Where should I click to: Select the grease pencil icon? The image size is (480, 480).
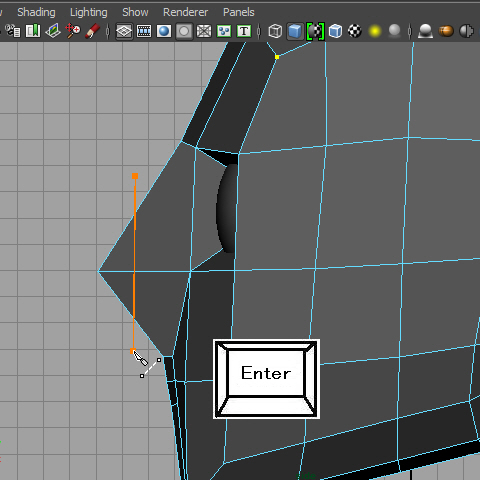(93, 31)
